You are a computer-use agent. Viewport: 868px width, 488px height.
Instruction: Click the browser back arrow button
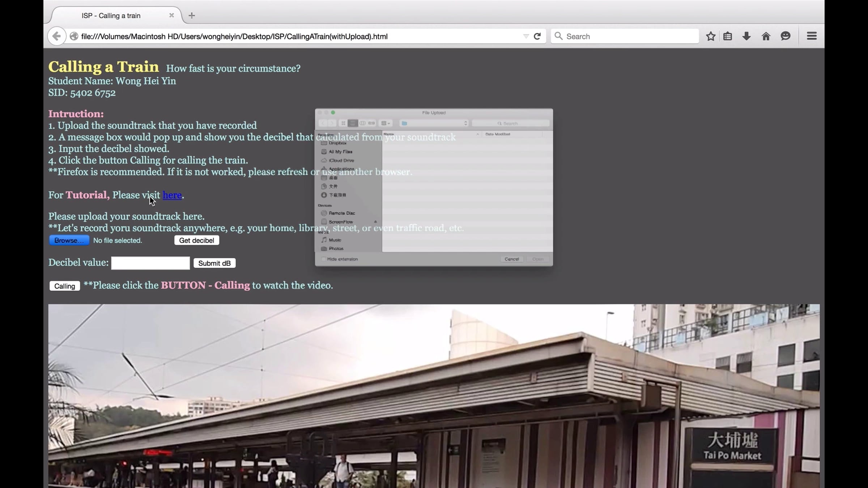coord(56,36)
